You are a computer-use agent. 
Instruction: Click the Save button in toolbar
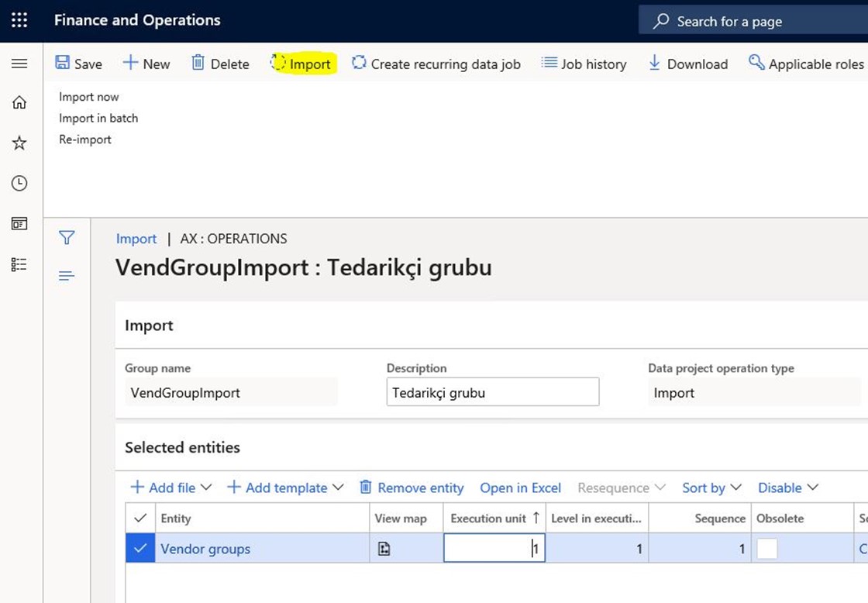[79, 64]
